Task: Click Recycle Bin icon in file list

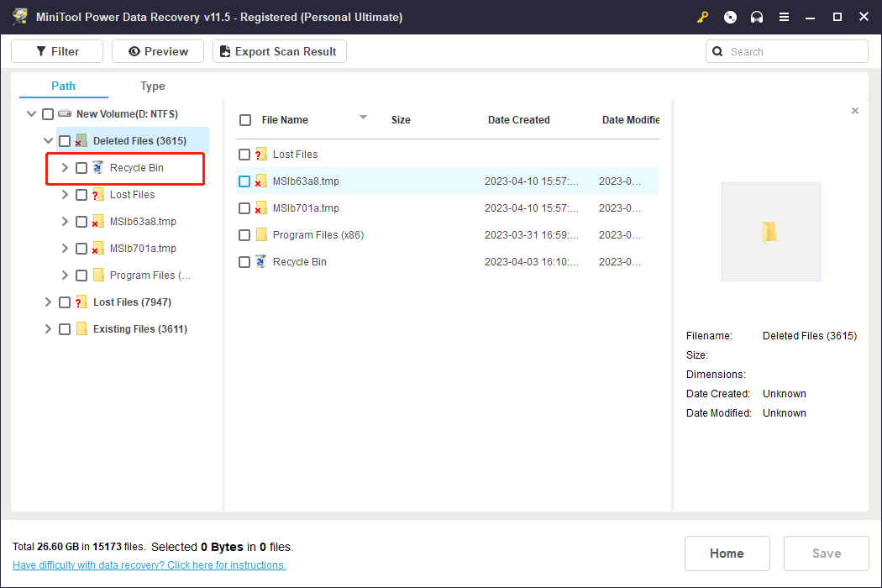Action: [x=260, y=261]
